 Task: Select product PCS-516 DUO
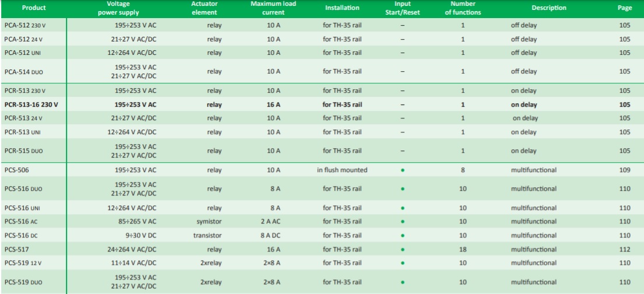(x=23, y=189)
